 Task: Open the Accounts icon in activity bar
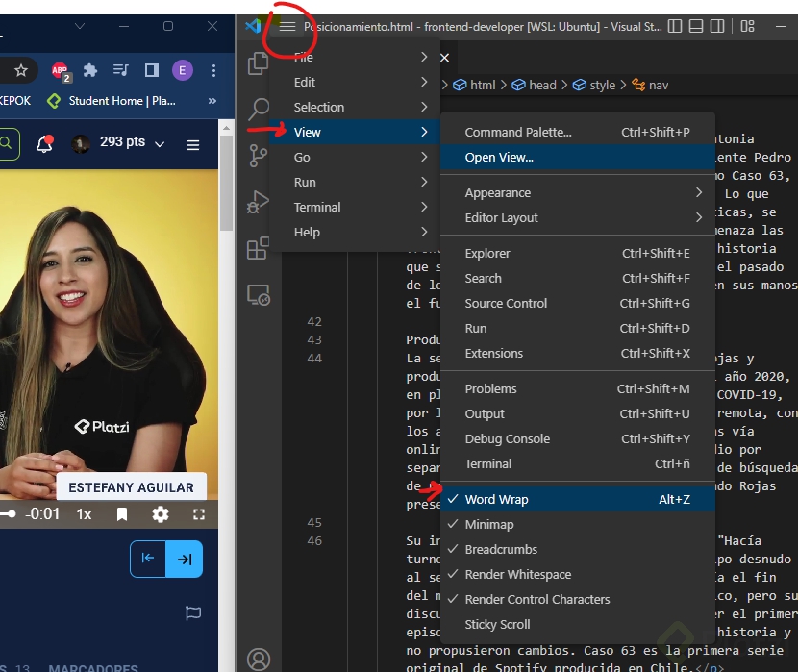[259, 659]
